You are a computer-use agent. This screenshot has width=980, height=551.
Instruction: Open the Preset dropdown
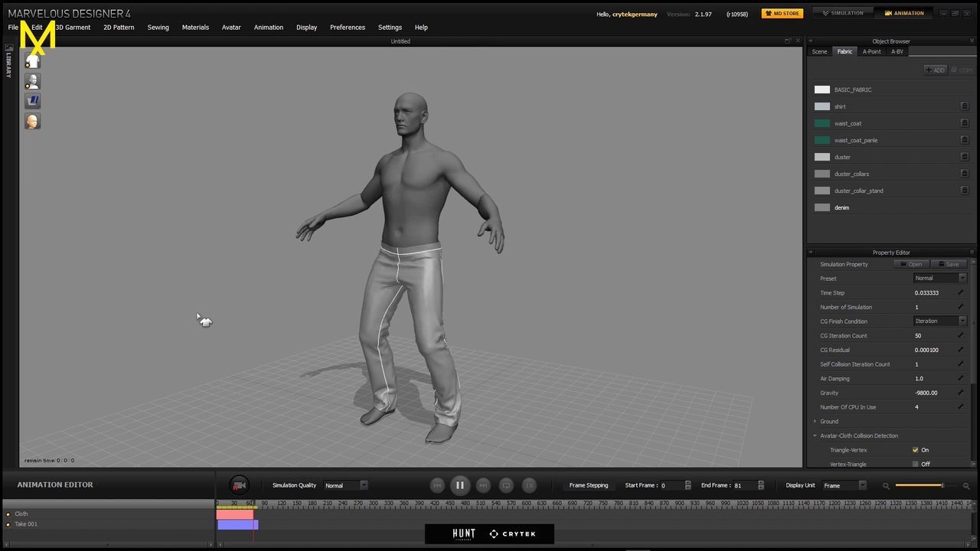939,279
